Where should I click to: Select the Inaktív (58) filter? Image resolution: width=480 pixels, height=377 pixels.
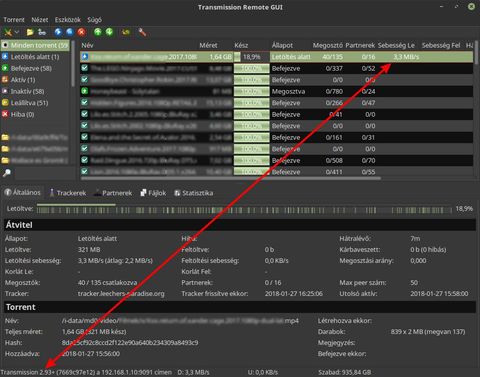point(35,91)
